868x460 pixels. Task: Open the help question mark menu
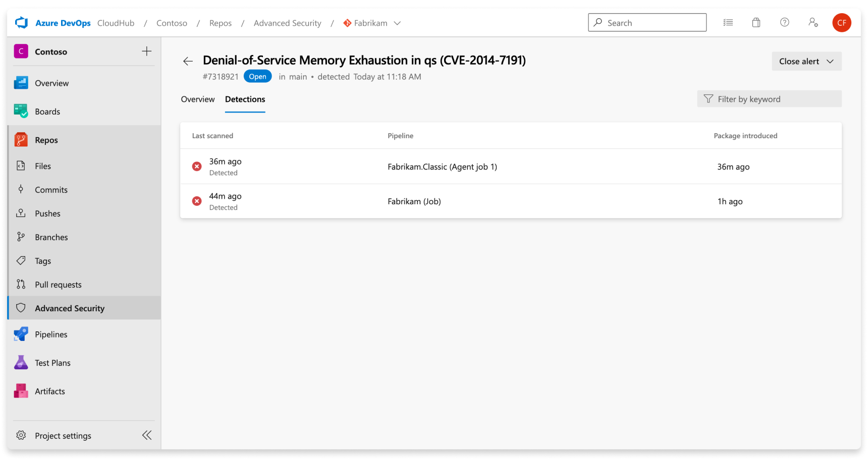(784, 22)
